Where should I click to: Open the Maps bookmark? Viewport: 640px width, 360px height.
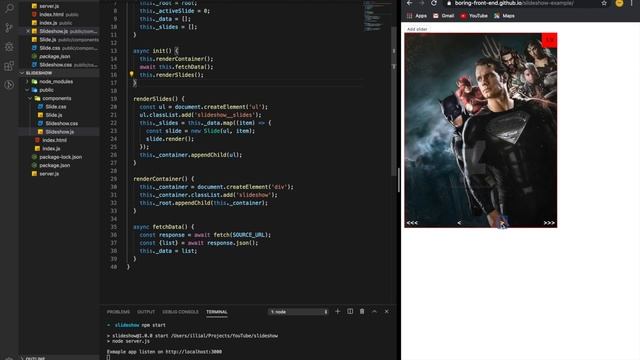(504, 16)
